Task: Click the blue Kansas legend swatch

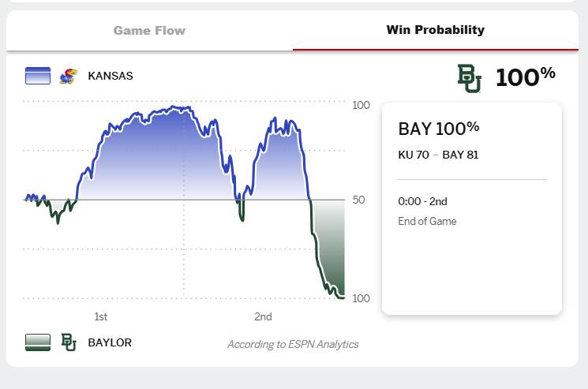Action: 38,77
